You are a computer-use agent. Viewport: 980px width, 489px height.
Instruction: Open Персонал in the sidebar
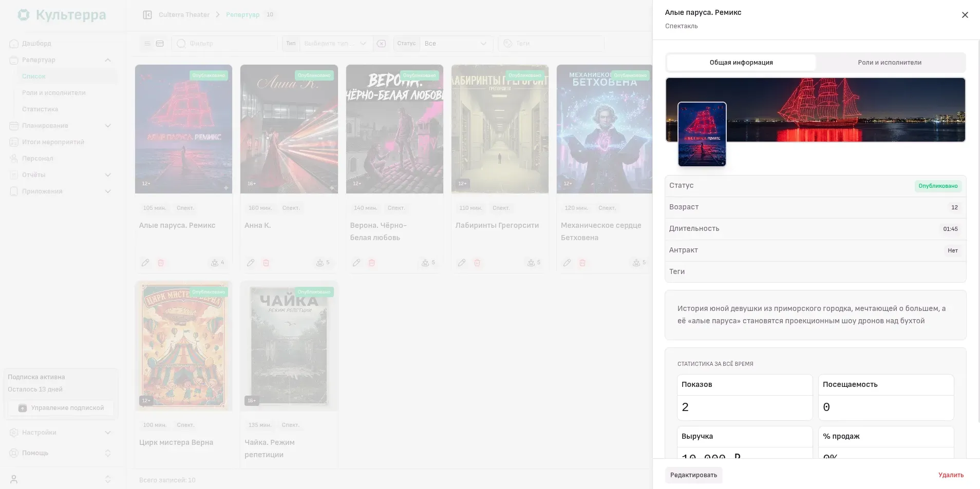pos(37,159)
